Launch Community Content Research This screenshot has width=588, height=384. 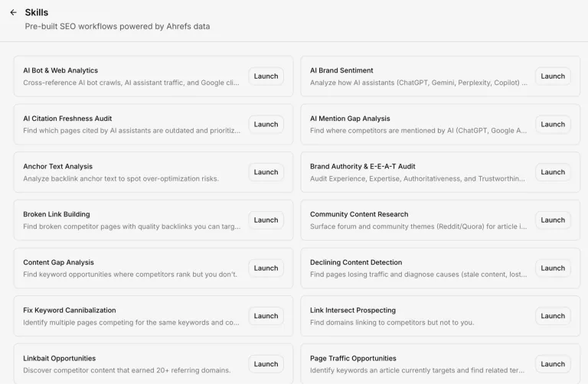(x=553, y=220)
